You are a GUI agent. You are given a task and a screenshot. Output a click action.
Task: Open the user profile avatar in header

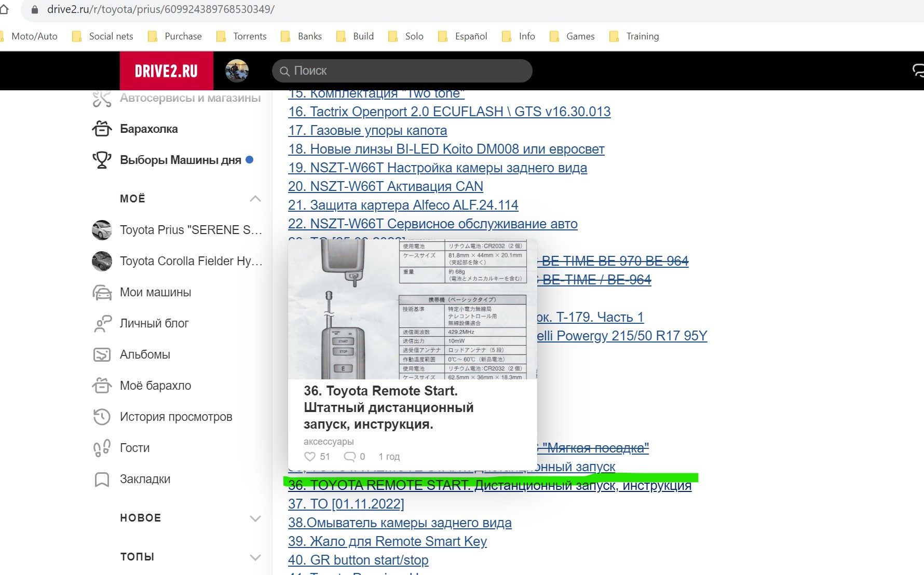237,71
